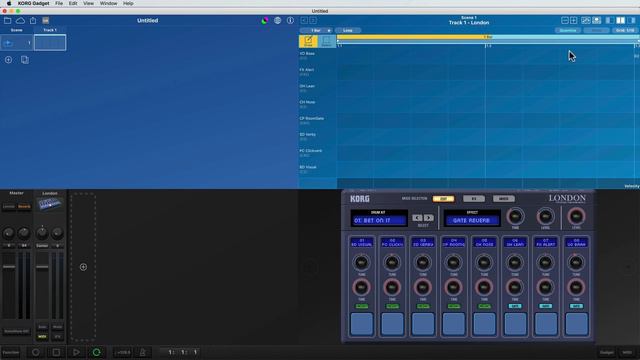Click the London gadget thumbnail in mixer
This screenshot has height=360, width=640.
coord(50,204)
